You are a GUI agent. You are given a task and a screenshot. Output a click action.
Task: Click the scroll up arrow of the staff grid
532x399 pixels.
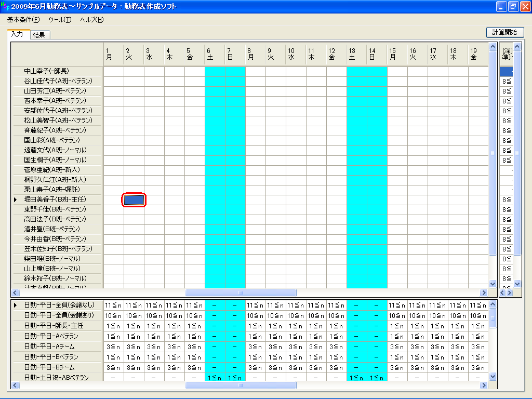(x=493, y=46)
